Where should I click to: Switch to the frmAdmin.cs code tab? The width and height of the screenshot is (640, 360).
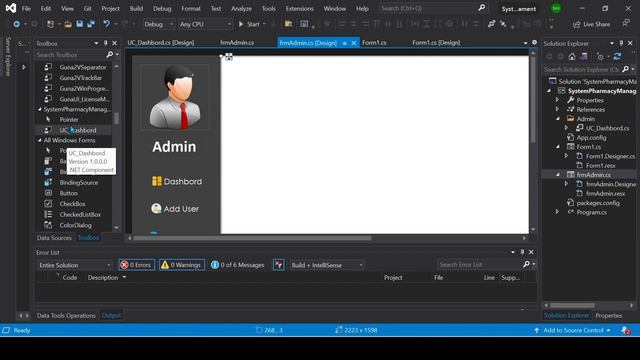tap(237, 42)
